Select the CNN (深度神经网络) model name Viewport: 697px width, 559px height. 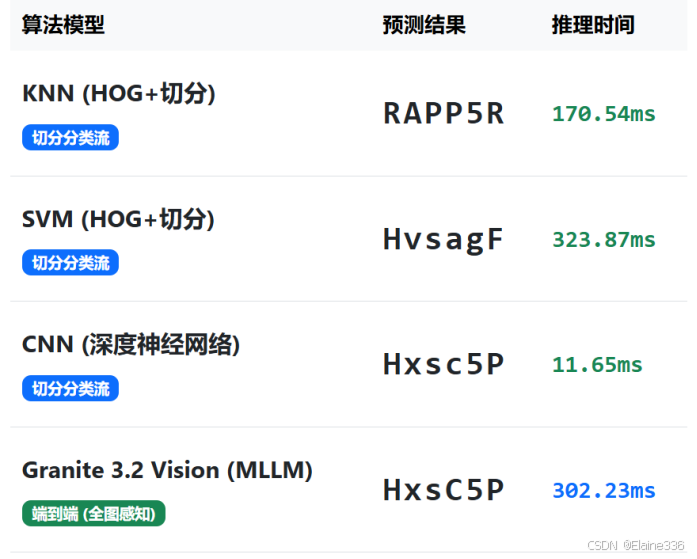click(x=131, y=345)
